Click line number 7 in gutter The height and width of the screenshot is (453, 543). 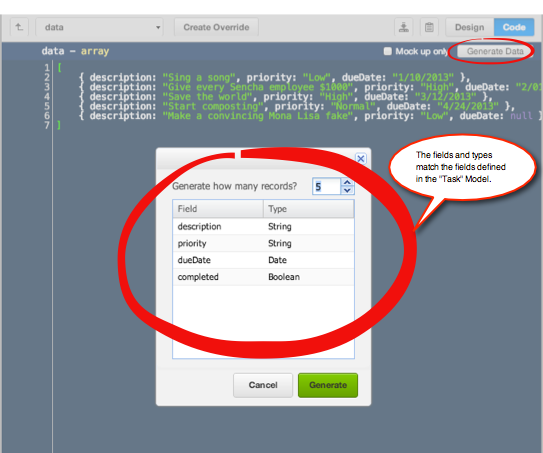coord(47,125)
